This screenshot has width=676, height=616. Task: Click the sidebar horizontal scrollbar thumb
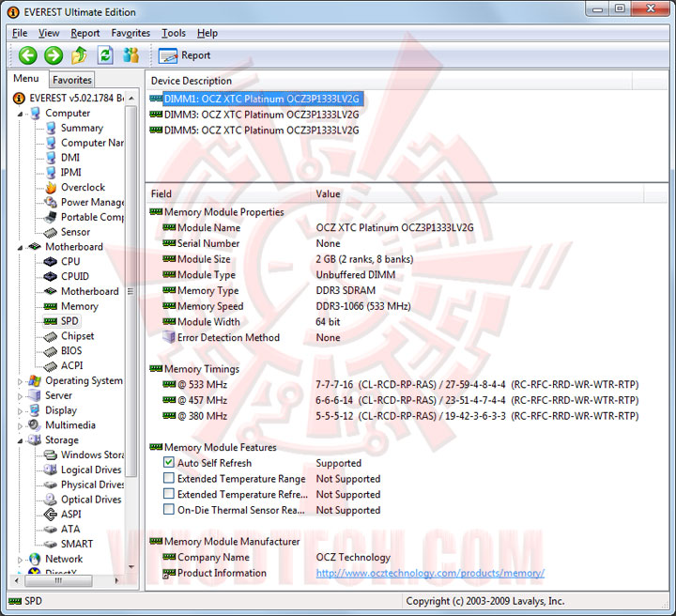pyautogui.click(x=58, y=580)
